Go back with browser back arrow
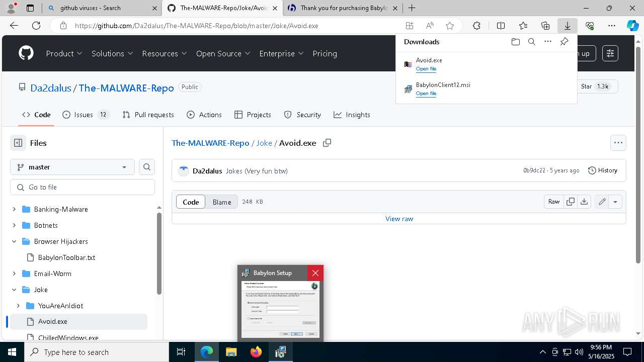This screenshot has width=644, height=362. click(14, 26)
